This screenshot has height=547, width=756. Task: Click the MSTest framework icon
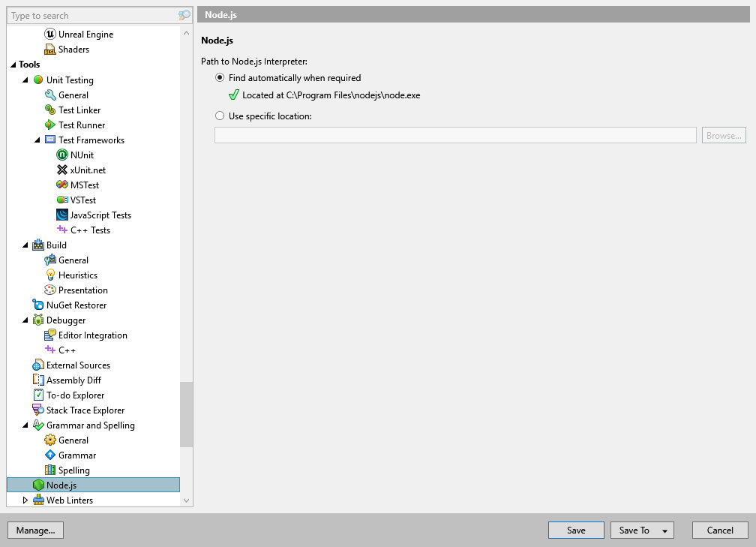tap(64, 185)
